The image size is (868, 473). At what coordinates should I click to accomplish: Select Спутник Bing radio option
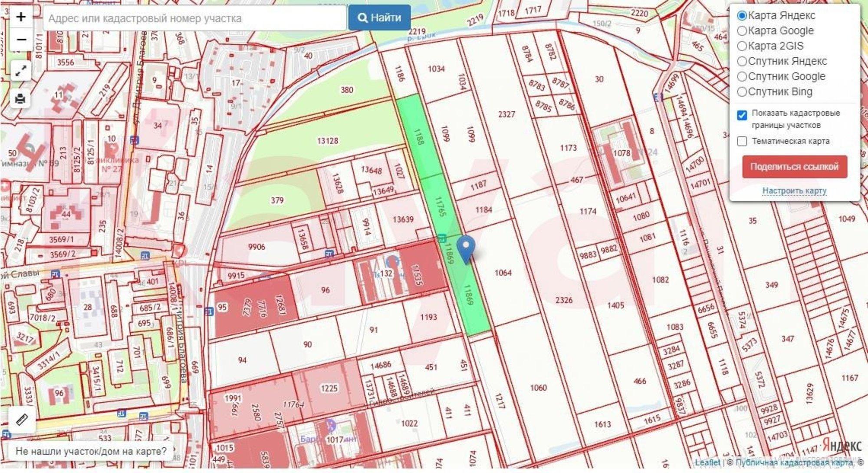tap(742, 92)
